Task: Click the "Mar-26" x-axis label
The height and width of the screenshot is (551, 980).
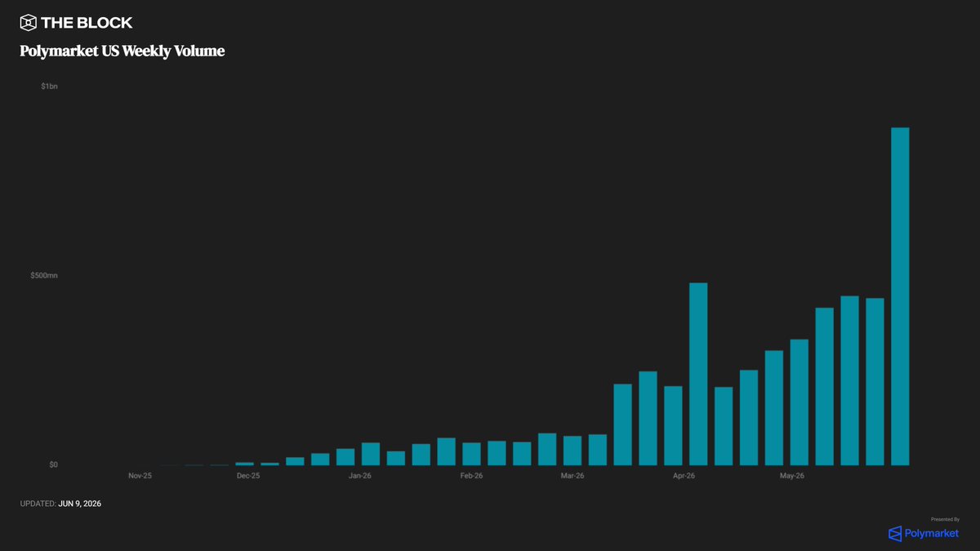Action: tap(572, 475)
